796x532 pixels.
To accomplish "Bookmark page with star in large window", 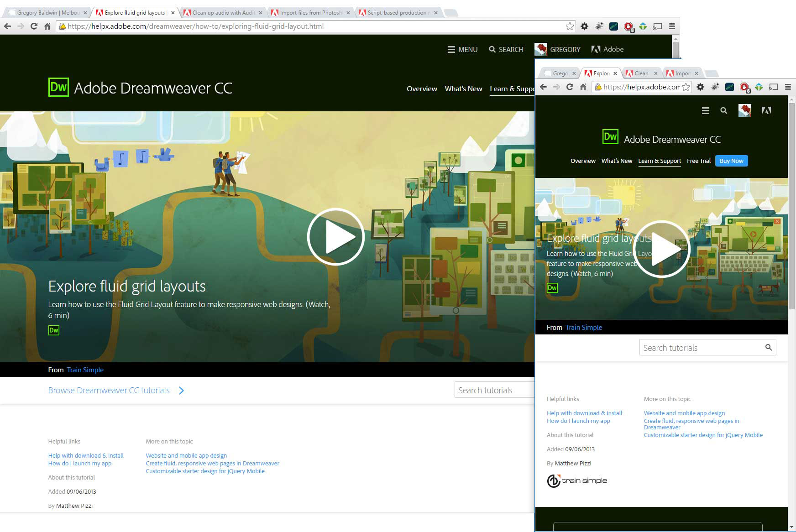I will pyautogui.click(x=570, y=26).
